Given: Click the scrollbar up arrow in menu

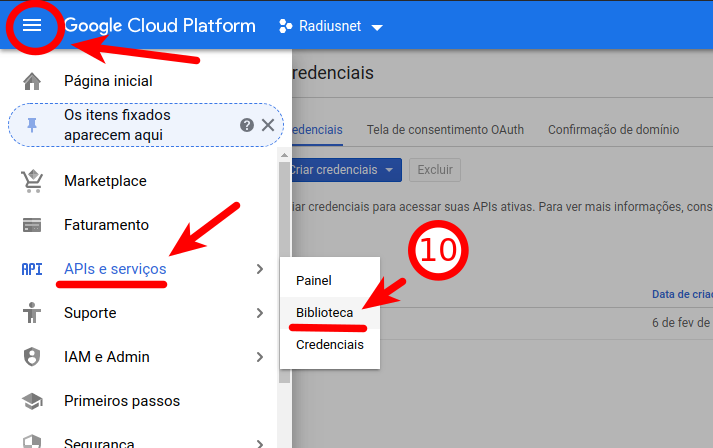Looking at the screenshot, I should (285, 156).
